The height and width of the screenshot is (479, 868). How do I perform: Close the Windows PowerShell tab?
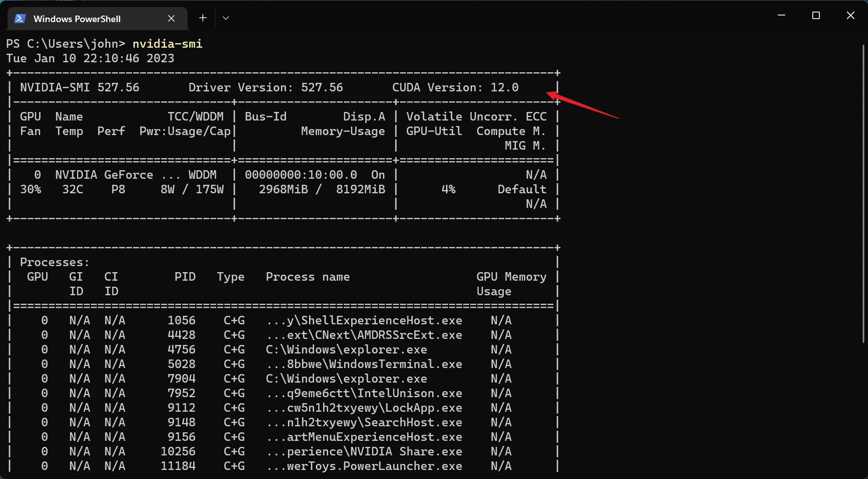(171, 19)
